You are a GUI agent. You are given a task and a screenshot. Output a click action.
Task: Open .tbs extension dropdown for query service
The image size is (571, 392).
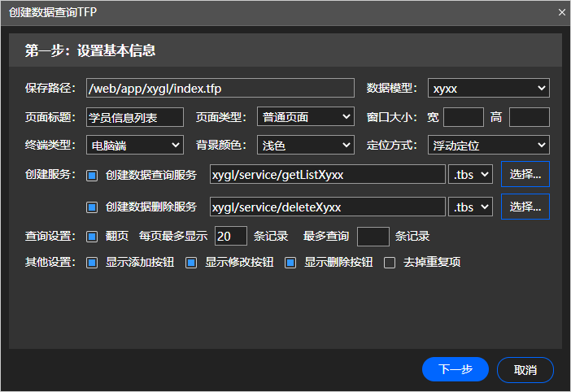pyautogui.click(x=471, y=175)
